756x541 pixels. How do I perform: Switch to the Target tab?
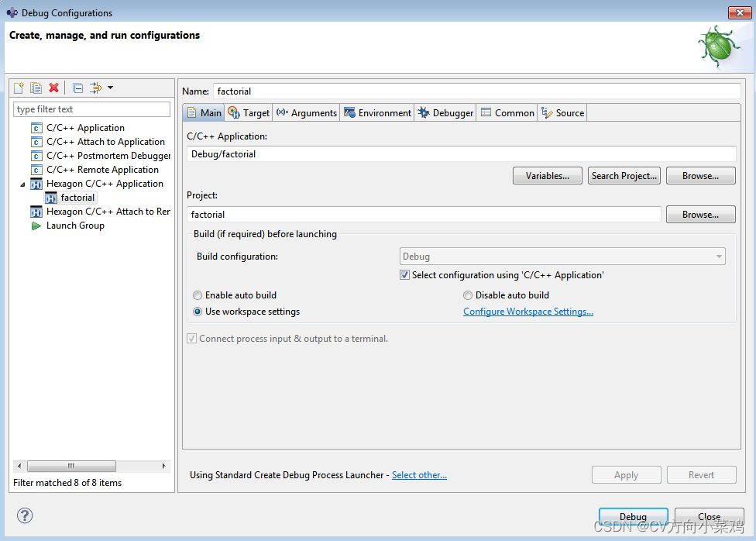pos(249,113)
